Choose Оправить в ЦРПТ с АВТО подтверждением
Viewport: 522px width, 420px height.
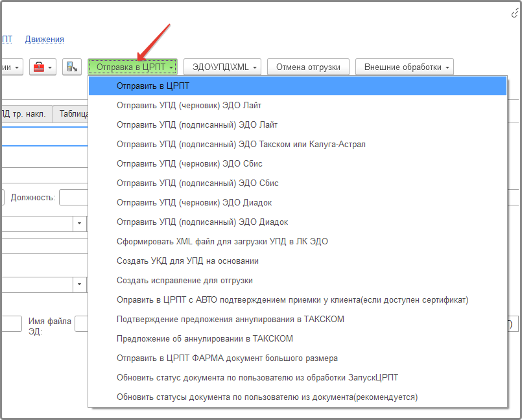click(x=298, y=300)
